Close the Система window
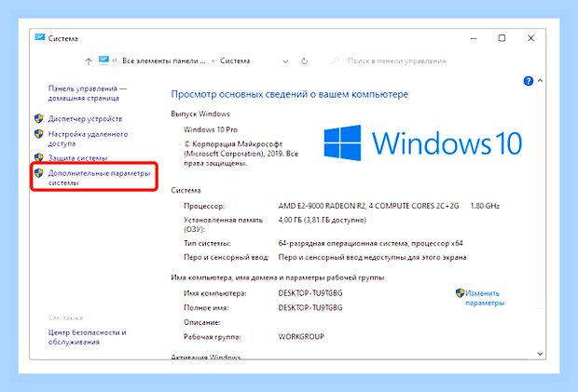578x392 pixels. pos(530,38)
